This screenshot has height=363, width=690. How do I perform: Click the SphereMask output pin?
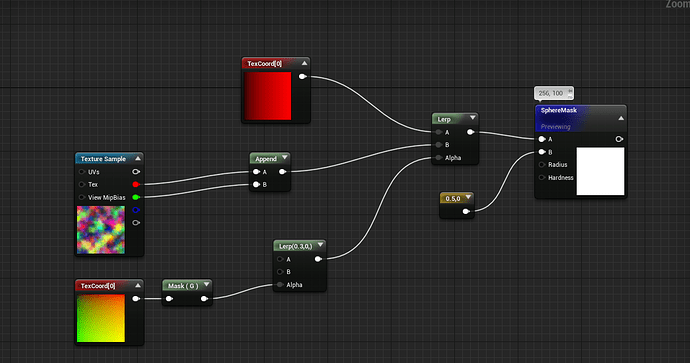[619, 139]
